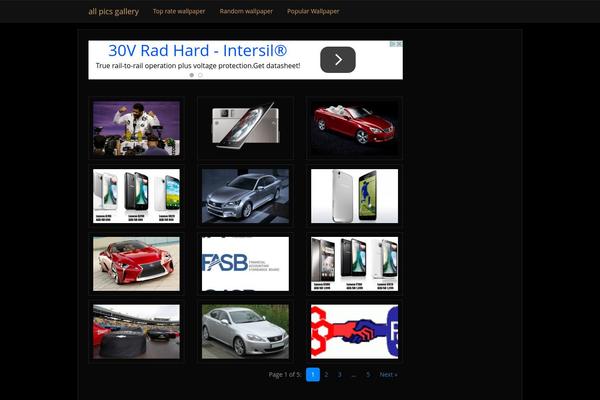Image resolution: width=600 pixels, height=400 pixels.
Task: Select page 1 in pagination
Action: click(313, 374)
